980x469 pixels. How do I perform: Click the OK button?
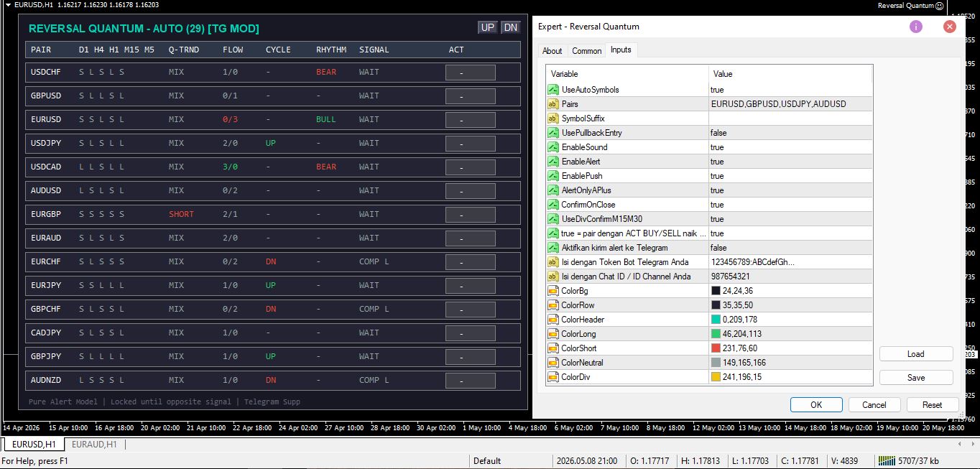pos(816,404)
